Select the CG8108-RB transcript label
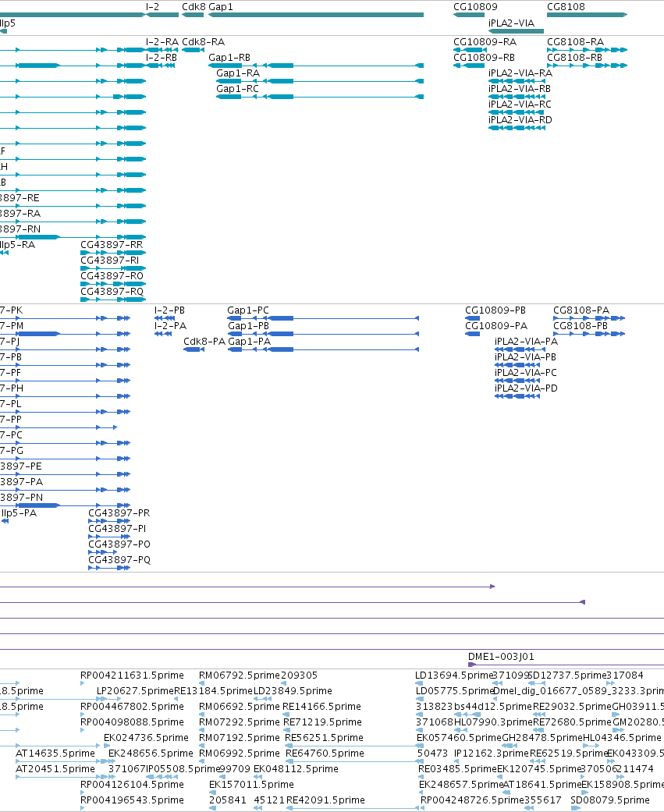The width and height of the screenshot is (664, 812). [x=575, y=58]
